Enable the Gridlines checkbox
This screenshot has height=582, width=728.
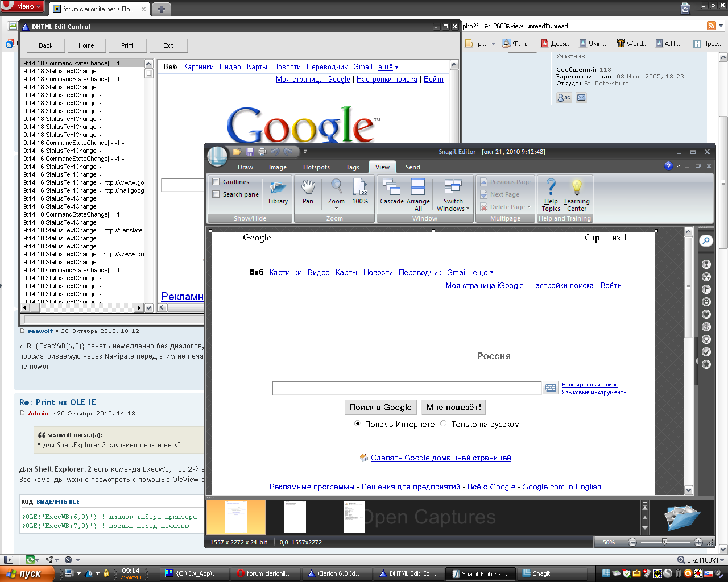(216, 182)
